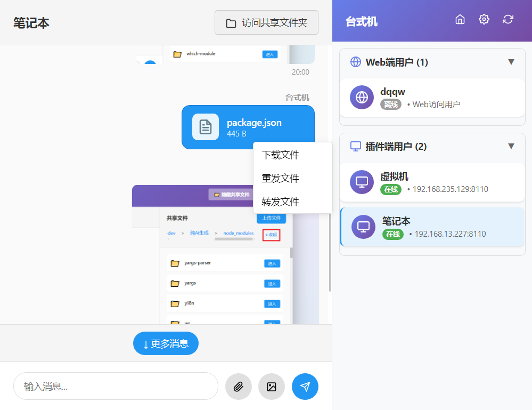
Task: Click the 在线 badge under 虚拟机
Action: pos(391,189)
